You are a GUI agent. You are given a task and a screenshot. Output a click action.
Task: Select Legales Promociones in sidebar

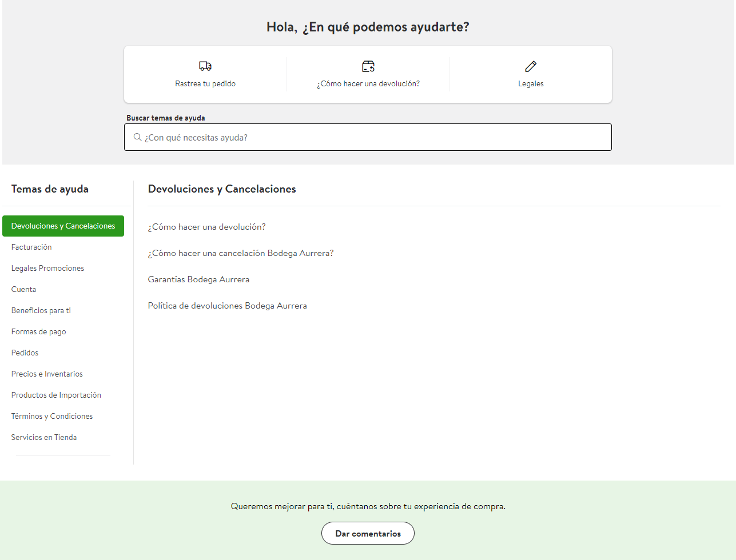pyautogui.click(x=47, y=268)
